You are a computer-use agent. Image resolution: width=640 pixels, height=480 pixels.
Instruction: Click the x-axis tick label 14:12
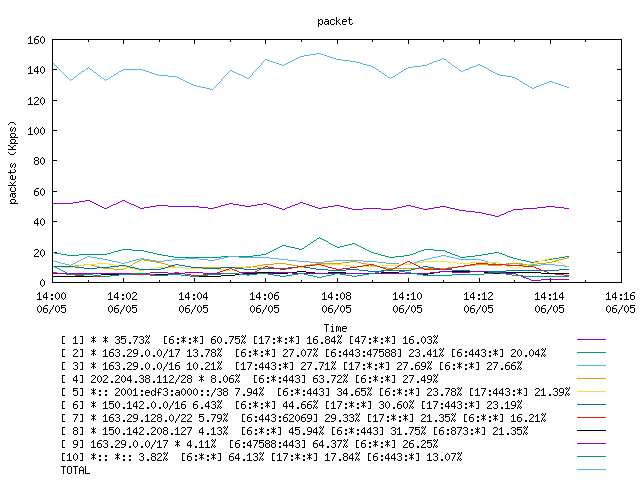478,296
